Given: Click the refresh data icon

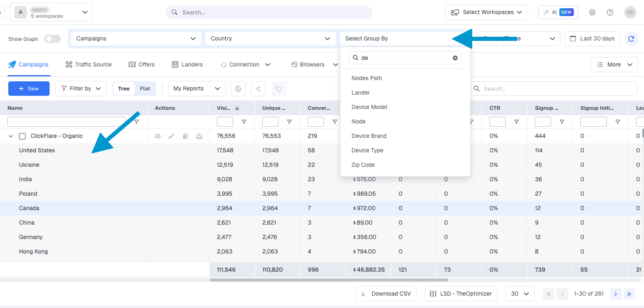Looking at the screenshot, I should point(631,39).
